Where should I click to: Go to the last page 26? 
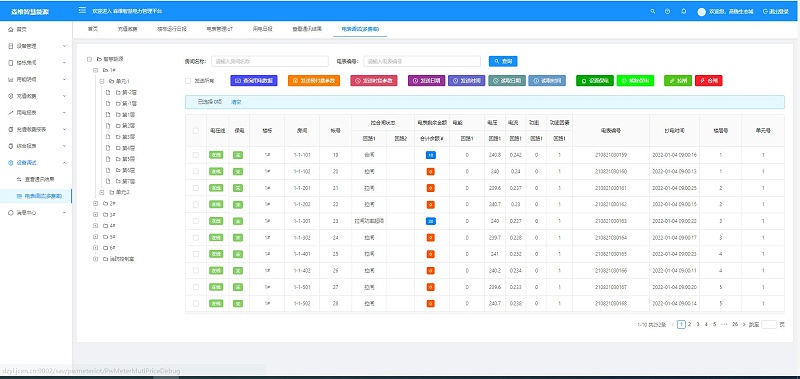tap(735, 324)
